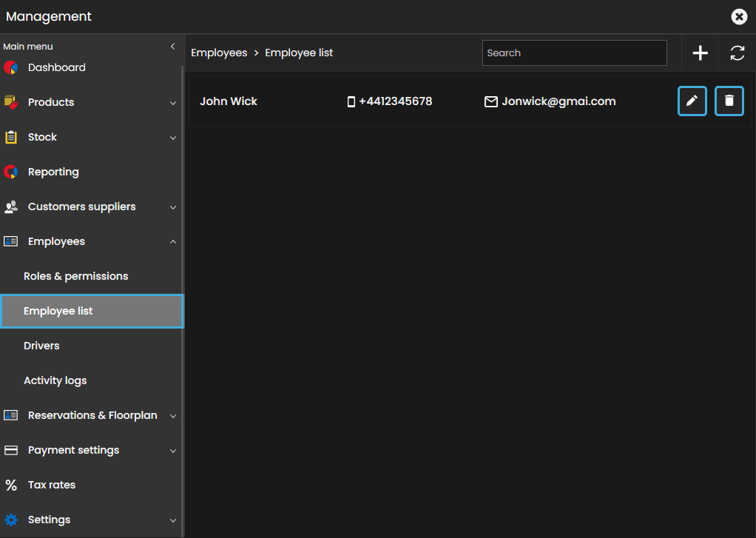Click the Stock clipboard icon

11,137
